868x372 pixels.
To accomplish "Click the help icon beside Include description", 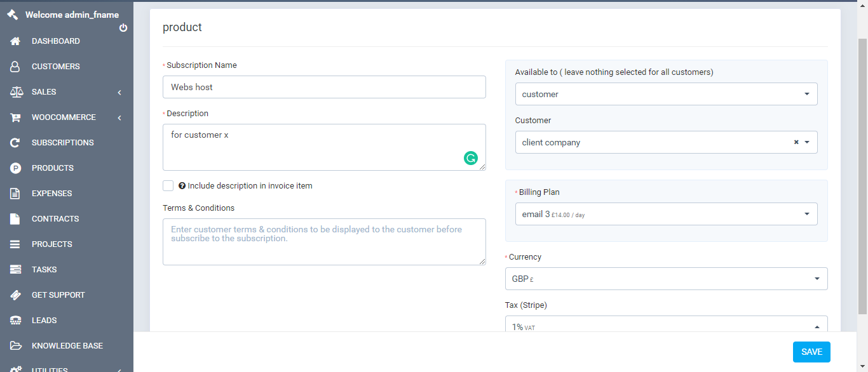I will pyautogui.click(x=182, y=186).
